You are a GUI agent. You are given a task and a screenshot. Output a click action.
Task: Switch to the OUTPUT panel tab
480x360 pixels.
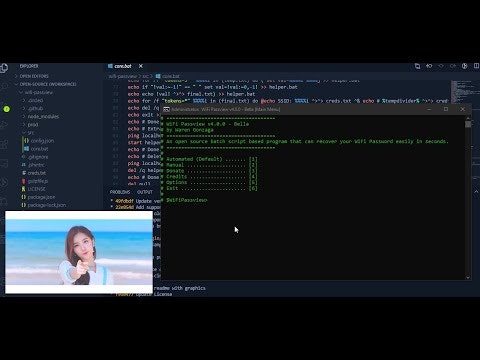point(145,192)
